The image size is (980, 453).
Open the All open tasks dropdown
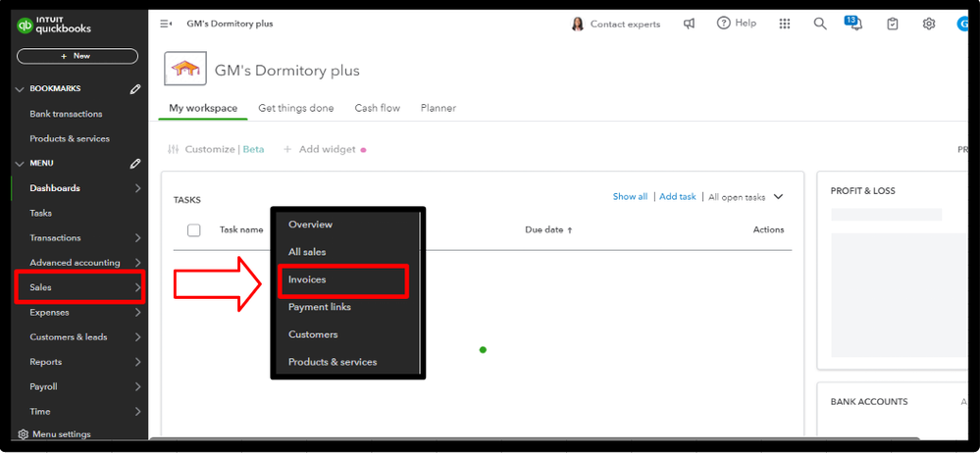click(x=746, y=197)
